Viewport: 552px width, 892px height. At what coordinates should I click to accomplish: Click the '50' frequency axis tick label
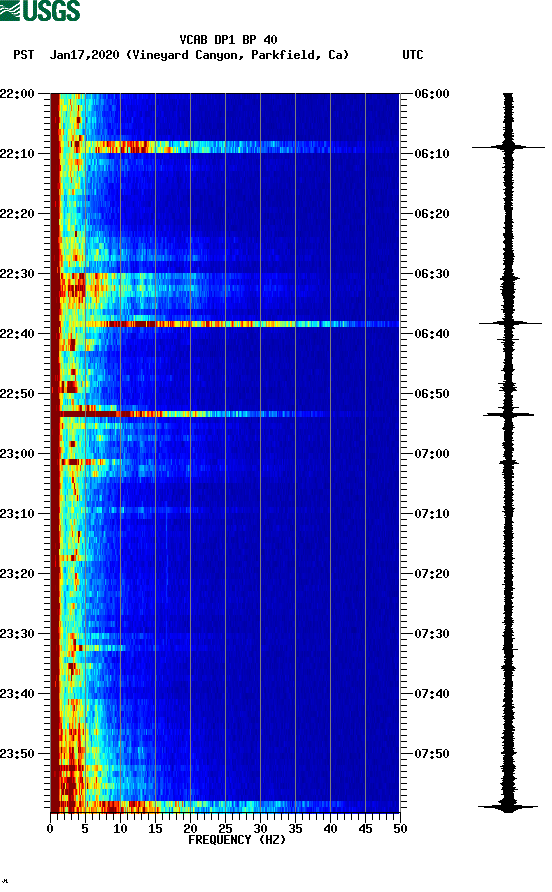coord(400,829)
